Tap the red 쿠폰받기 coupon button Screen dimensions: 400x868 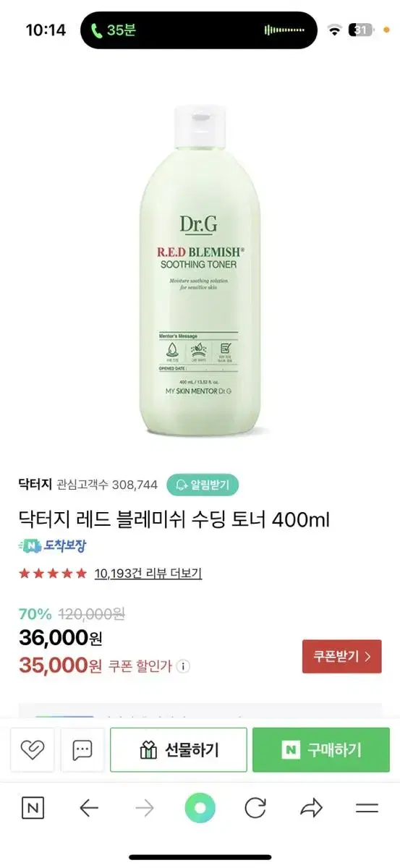341,657
